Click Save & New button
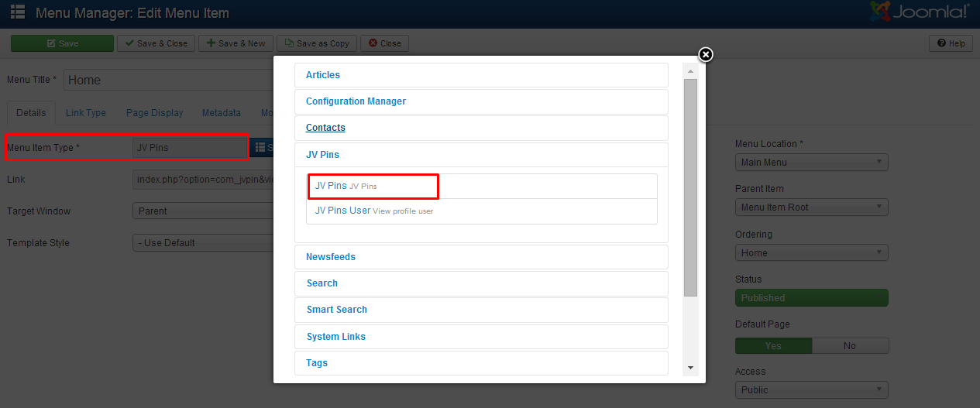Screen dimensions: 980x408 pos(236,43)
